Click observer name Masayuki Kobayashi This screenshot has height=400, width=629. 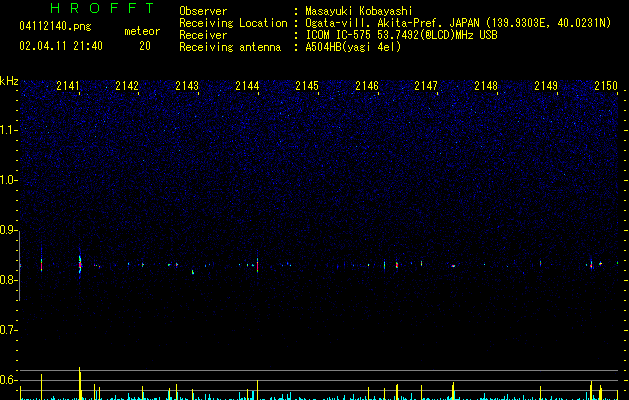point(358,11)
